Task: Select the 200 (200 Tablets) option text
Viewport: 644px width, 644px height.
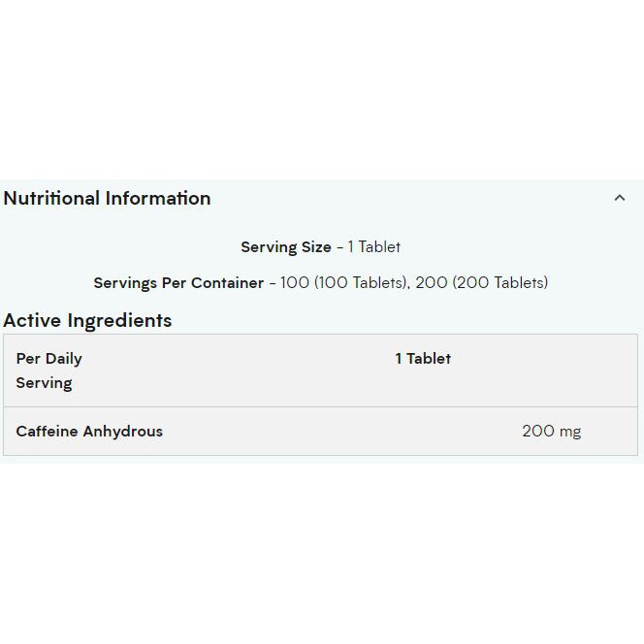Action: 482,283
